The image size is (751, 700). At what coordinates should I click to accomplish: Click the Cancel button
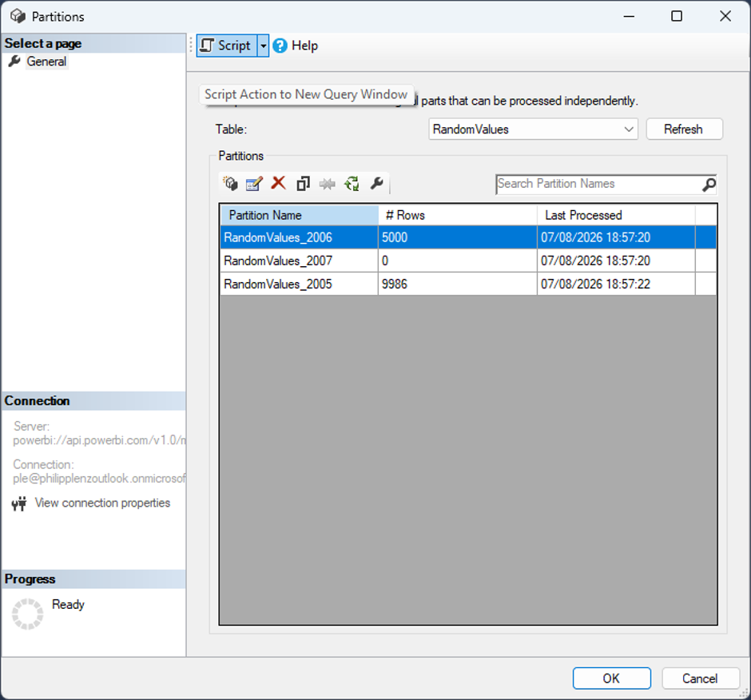(700, 678)
